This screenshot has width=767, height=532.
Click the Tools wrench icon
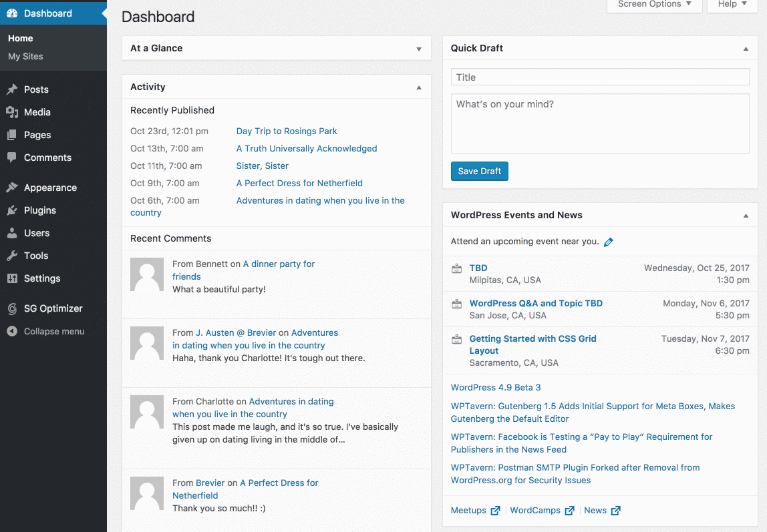pyautogui.click(x=12, y=256)
